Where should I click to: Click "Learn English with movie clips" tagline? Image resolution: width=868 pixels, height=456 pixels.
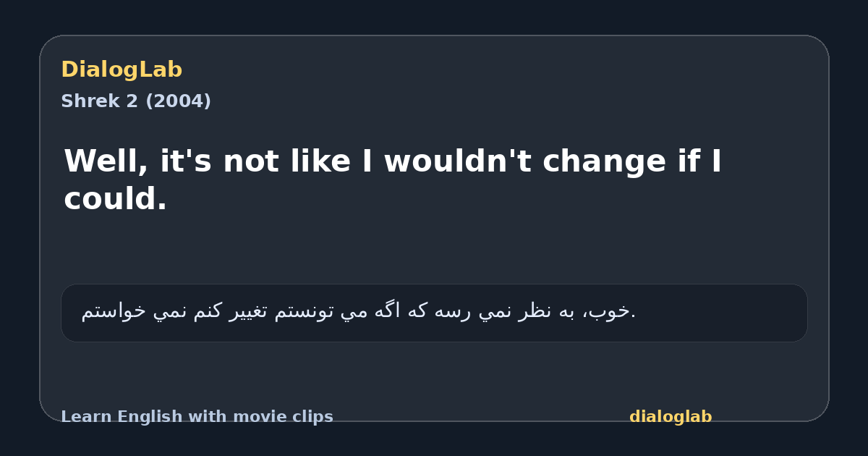197,417
